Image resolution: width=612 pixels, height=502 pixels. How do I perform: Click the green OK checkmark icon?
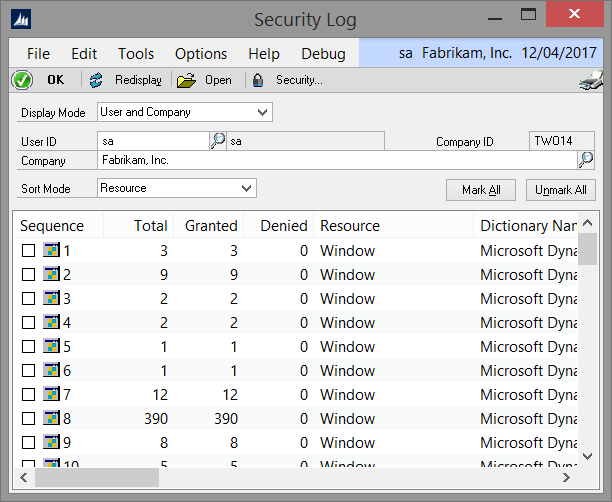[22, 80]
